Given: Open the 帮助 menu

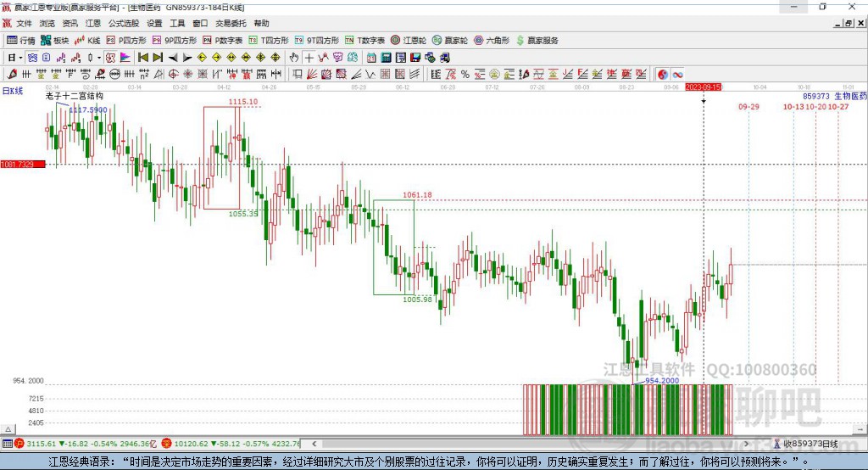Looking at the screenshot, I should (x=261, y=23).
